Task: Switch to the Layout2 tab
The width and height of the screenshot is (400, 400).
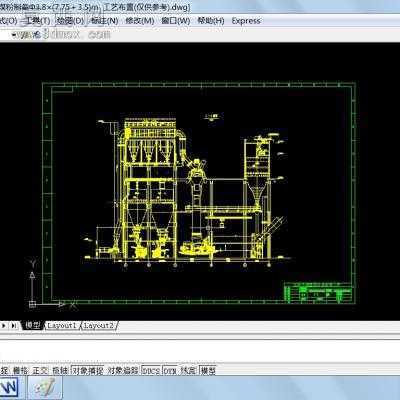Action: point(99,325)
